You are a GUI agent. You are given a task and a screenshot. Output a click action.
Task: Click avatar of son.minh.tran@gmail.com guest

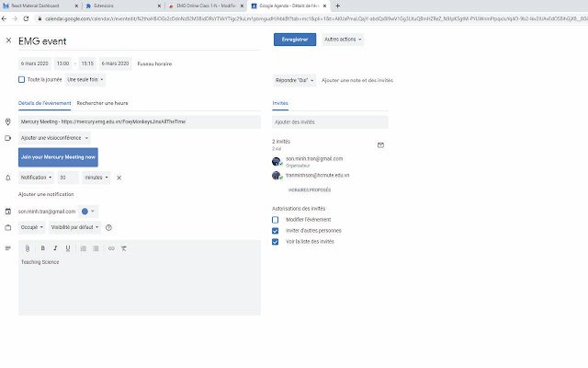277,162
